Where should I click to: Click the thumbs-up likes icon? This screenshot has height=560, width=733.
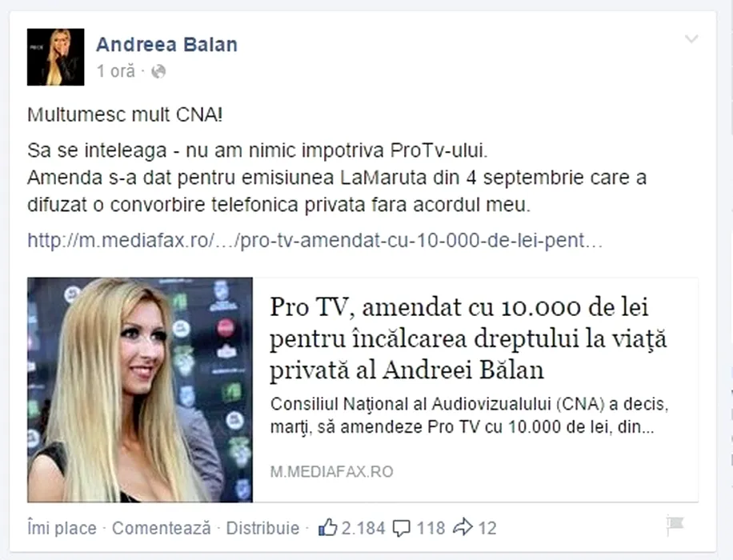click(327, 527)
